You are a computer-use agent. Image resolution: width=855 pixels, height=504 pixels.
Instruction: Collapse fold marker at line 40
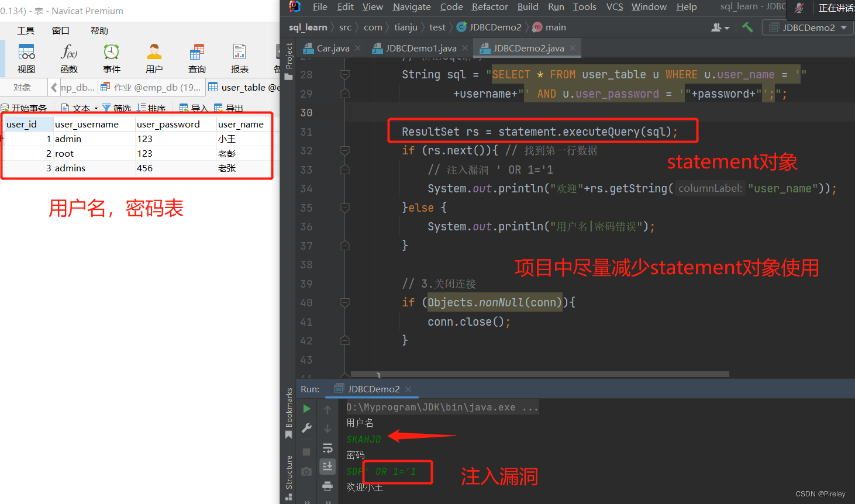click(345, 302)
